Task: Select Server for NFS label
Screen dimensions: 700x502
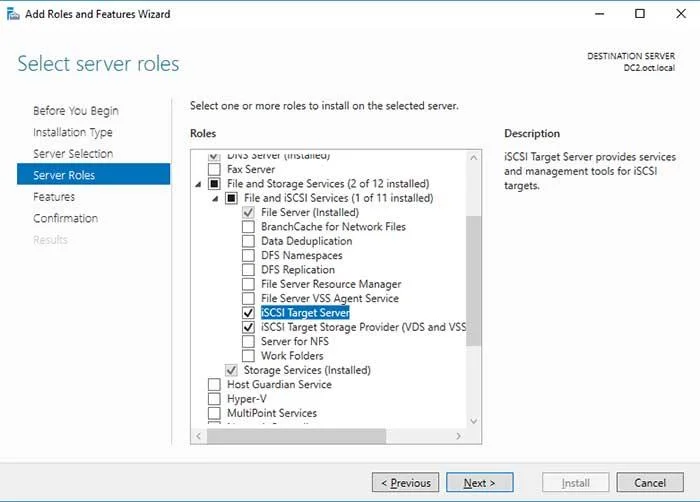Action: coord(295,342)
